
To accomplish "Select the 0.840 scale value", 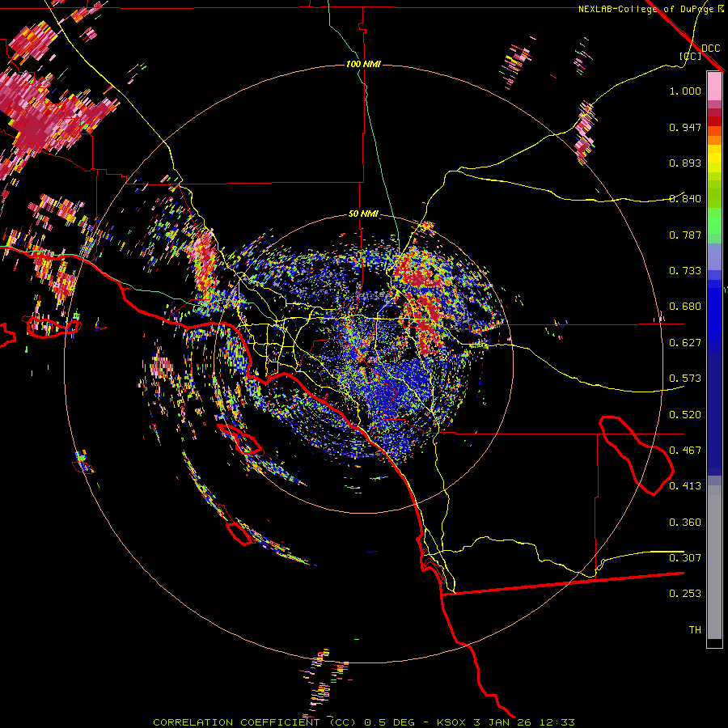I will click(685, 199).
